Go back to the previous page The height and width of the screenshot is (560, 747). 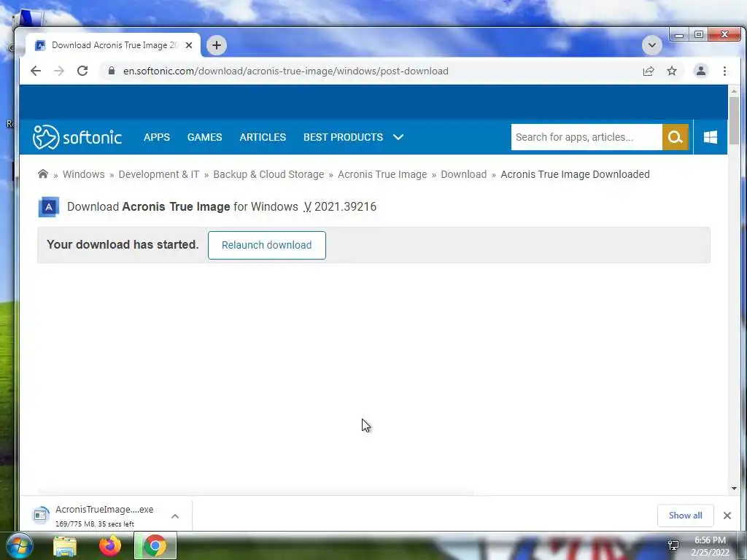(35, 71)
